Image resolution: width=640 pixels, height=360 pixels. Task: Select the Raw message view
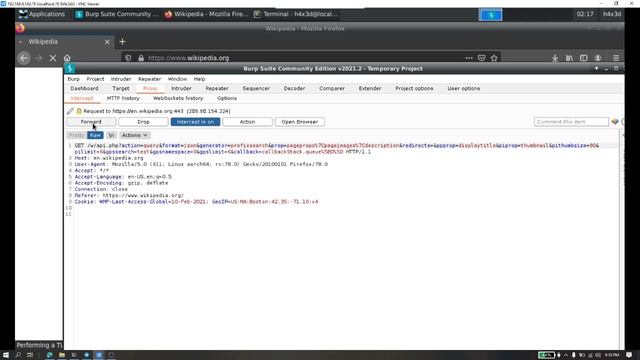tap(96, 135)
